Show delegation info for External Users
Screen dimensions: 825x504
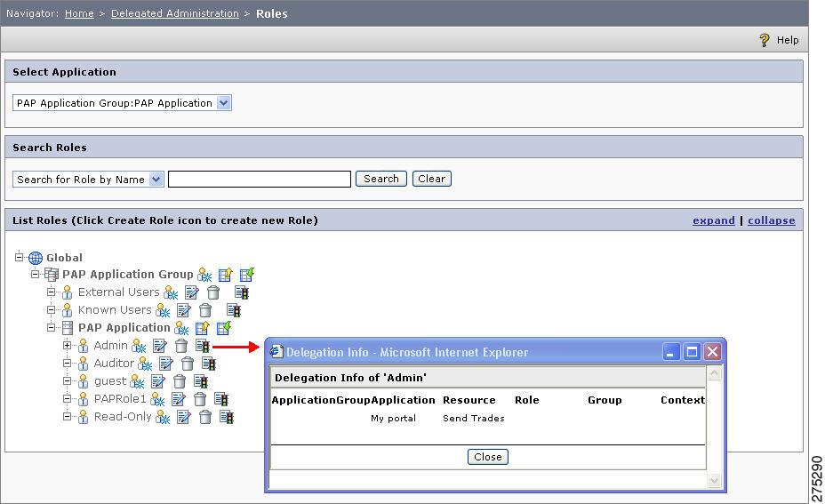tap(242, 292)
